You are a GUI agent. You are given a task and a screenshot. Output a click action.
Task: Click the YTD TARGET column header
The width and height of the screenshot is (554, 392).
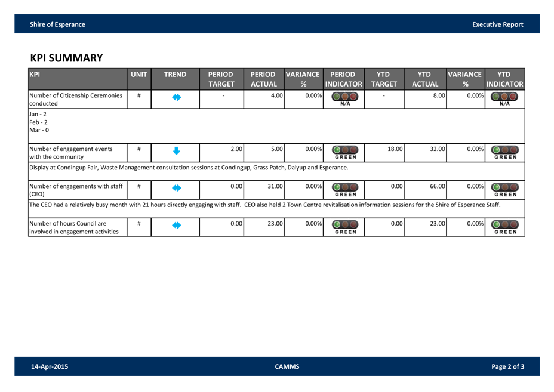(x=384, y=79)
